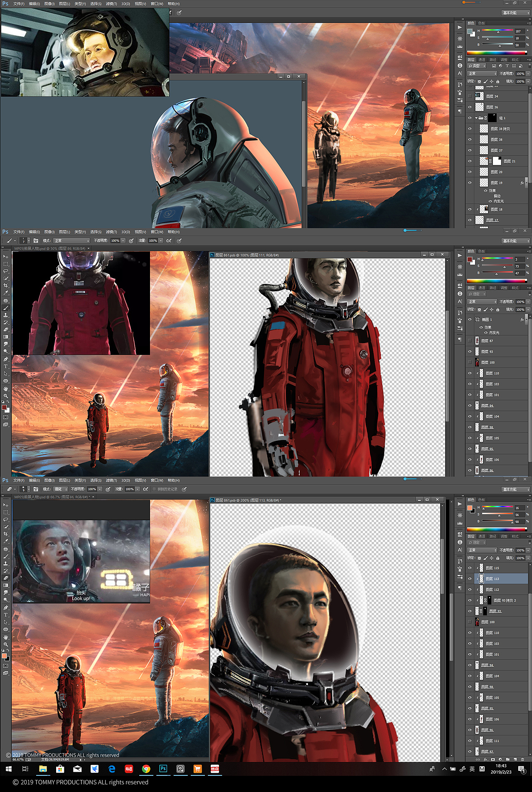Screen dimensions: 532x792
Task: Select the Pen tool in the middle Photoshop window
Action: pyautogui.click(x=6, y=359)
